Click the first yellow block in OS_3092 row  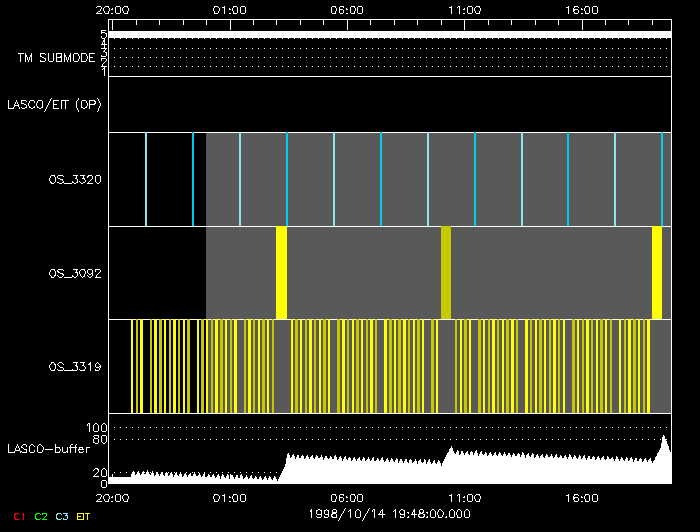point(281,273)
